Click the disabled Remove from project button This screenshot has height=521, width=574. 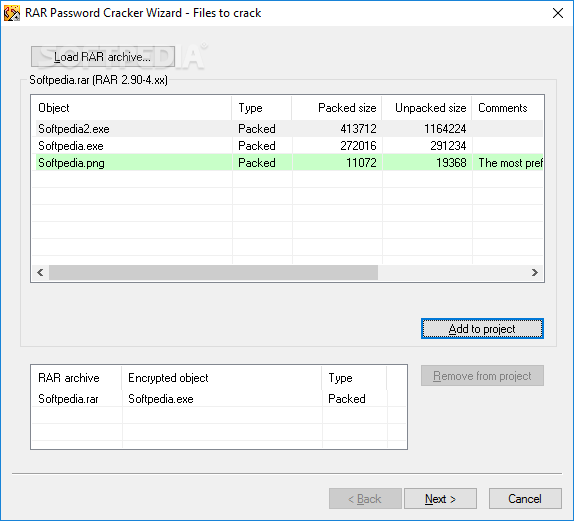click(x=482, y=376)
